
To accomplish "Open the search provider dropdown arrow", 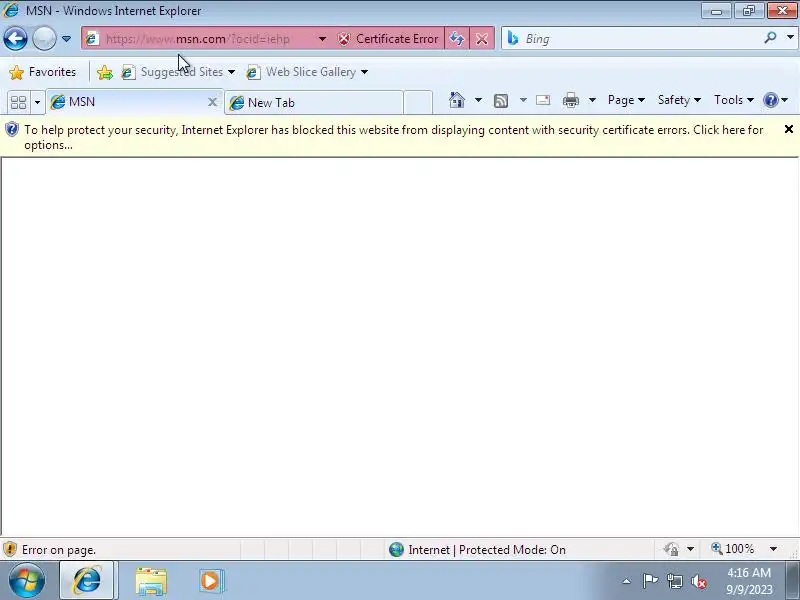I will point(790,38).
